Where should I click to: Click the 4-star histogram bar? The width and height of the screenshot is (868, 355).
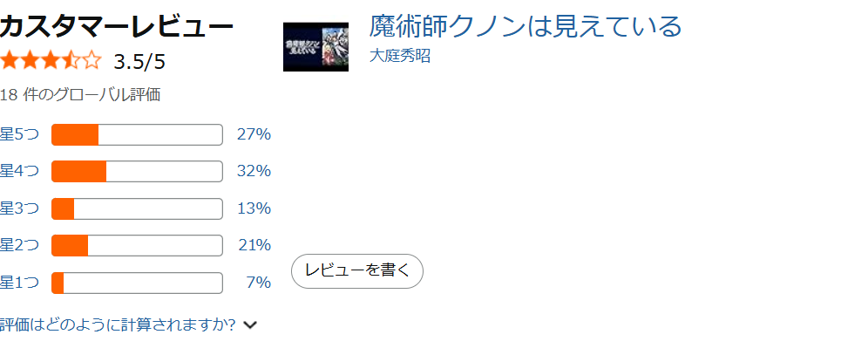(x=137, y=172)
